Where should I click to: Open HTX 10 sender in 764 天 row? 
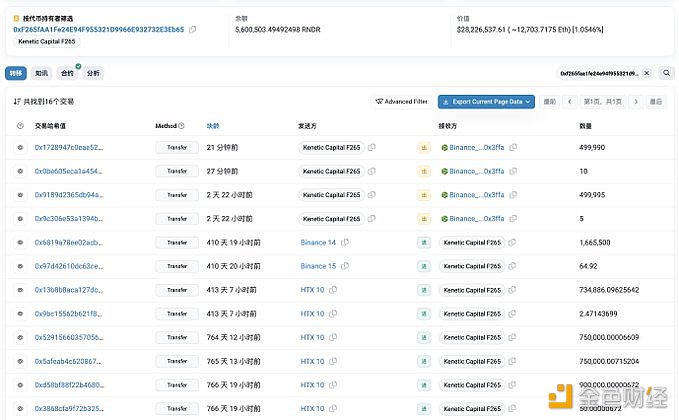[312, 337]
